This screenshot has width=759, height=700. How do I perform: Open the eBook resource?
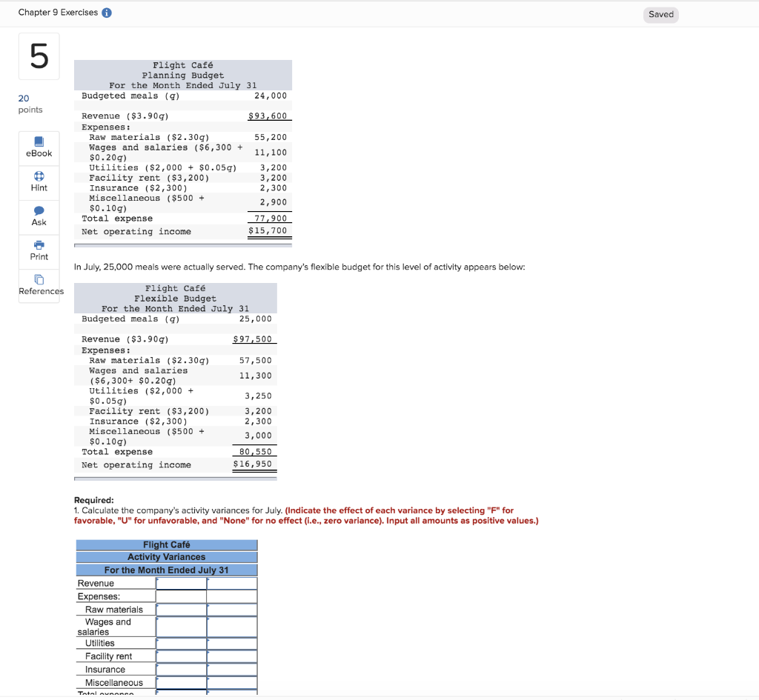click(39, 147)
